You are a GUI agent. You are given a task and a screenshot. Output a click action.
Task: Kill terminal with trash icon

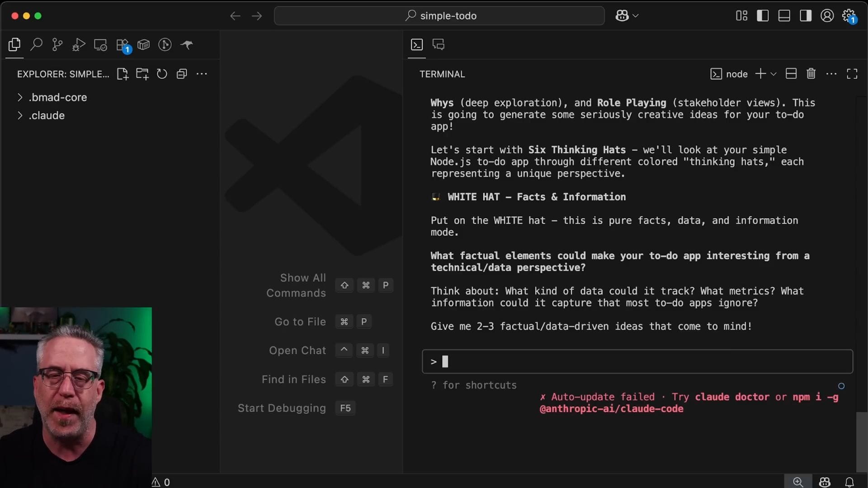tap(811, 74)
